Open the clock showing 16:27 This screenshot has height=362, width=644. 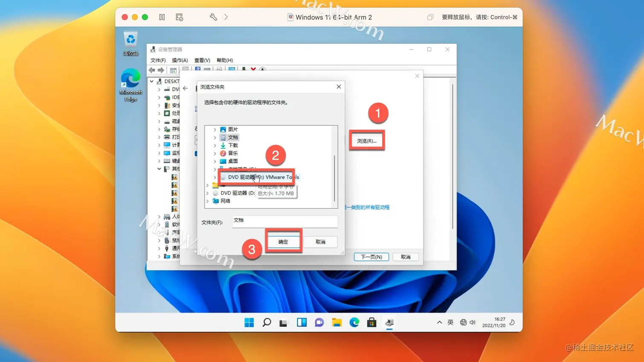(x=494, y=322)
